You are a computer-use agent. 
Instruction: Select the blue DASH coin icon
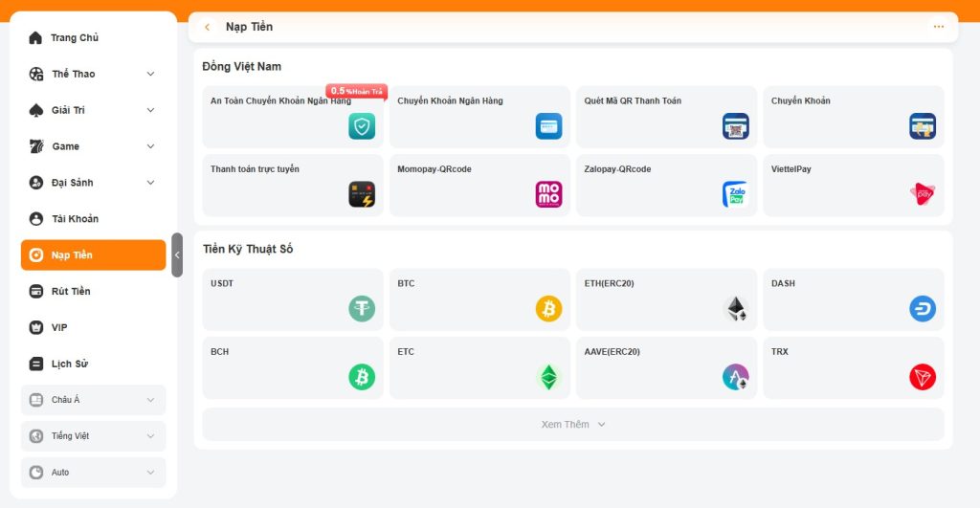pyautogui.click(x=922, y=309)
